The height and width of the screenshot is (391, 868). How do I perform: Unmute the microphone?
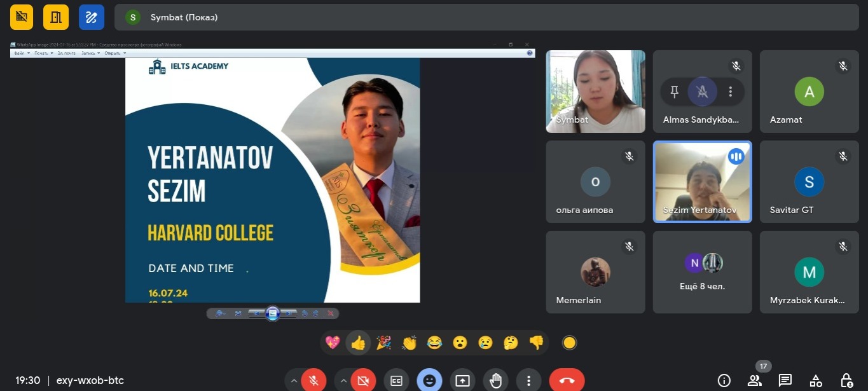pyautogui.click(x=313, y=381)
